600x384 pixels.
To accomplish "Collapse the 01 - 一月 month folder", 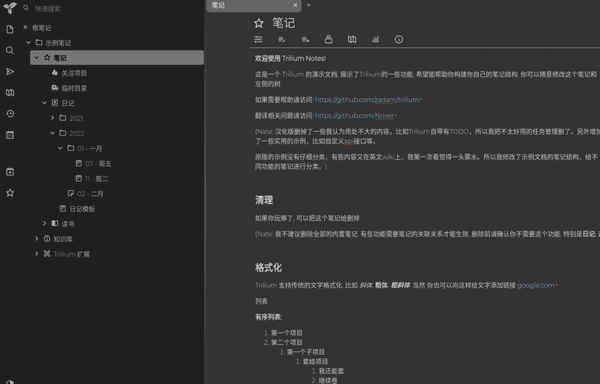I will [x=60, y=148].
